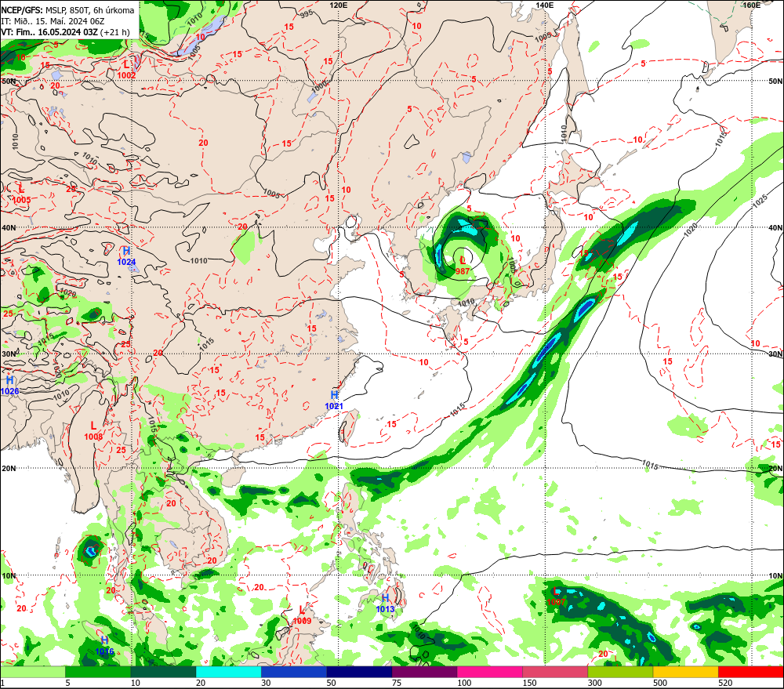Click the title text 'NCEP/GFS: MSLP, 850T, 6h úrkoma'

[x=68, y=10]
